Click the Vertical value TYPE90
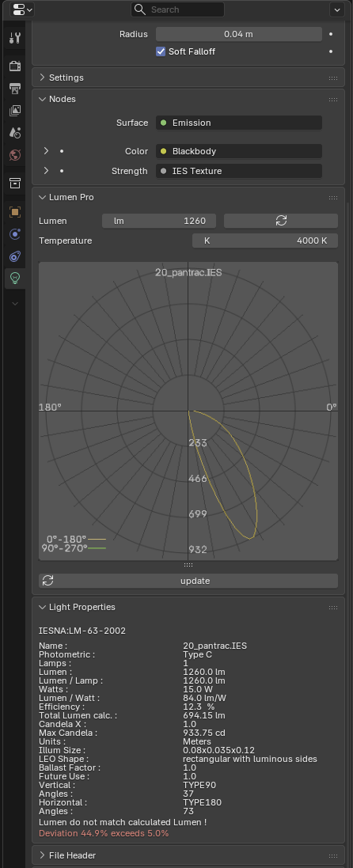353x868 pixels. (x=199, y=785)
